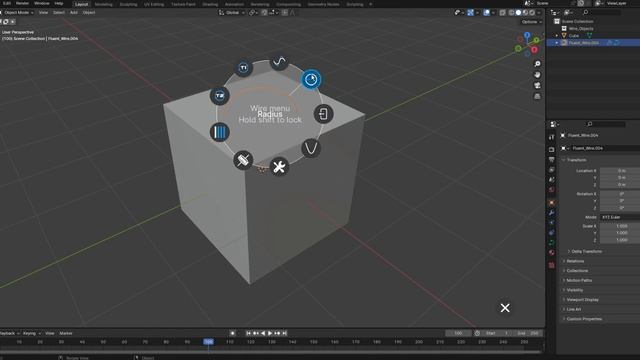This screenshot has width=640, height=360.
Task: Open the viewport Options dropdown
Action: [531, 22]
